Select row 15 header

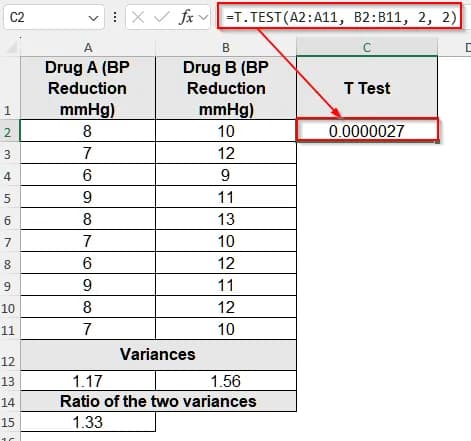pyautogui.click(x=10, y=422)
